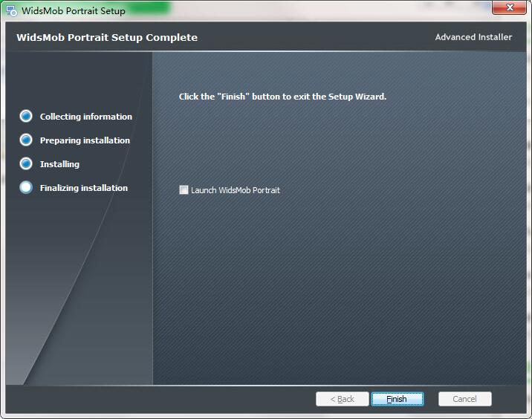The height and width of the screenshot is (419, 532).
Task: Enable Launch WidsMob Portrait checkbox
Action: point(184,189)
